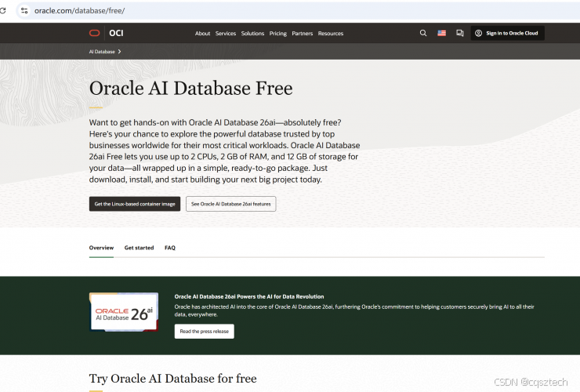Click the Oracle AI Database Free heading
Image resolution: width=580 pixels, height=392 pixels.
point(191,89)
